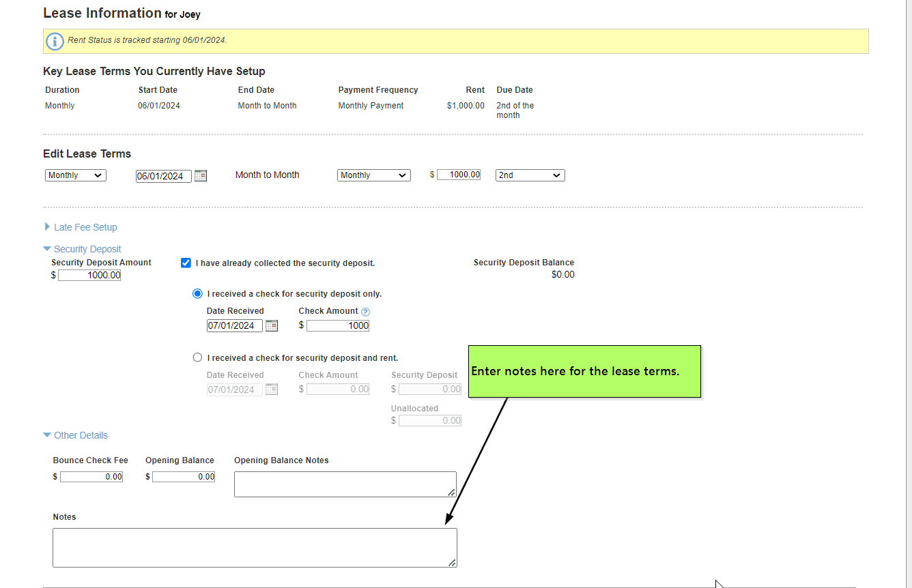
Task: Open the due date dropdown showing 2nd
Action: 530,175
